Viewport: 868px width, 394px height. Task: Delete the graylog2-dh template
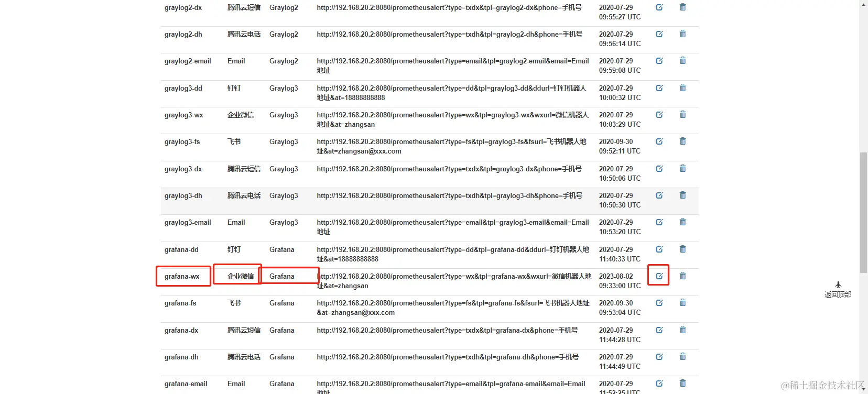682,34
